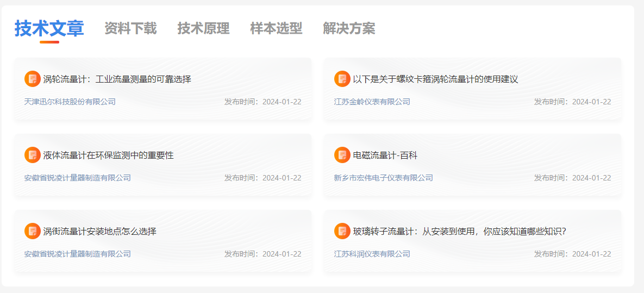This screenshot has width=644, height=293.
Task: Open the 解决方案 tab
Action: pyautogui.click(x=349, y=28)
